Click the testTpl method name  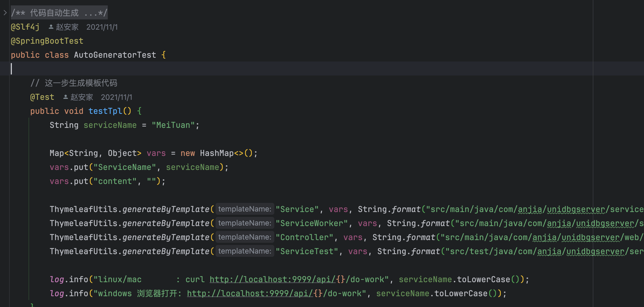pyautogui.click(x=105, y=111)
